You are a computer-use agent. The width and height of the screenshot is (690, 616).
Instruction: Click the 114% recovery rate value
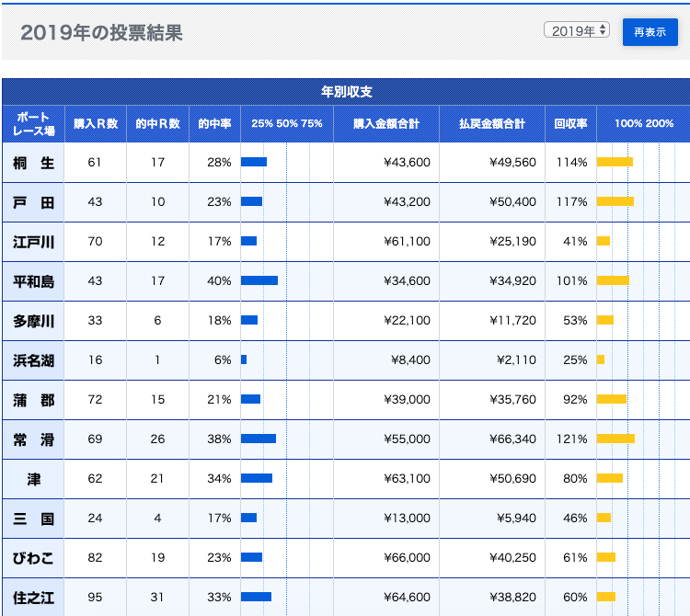pyautogui.click(x=571, y=162)
